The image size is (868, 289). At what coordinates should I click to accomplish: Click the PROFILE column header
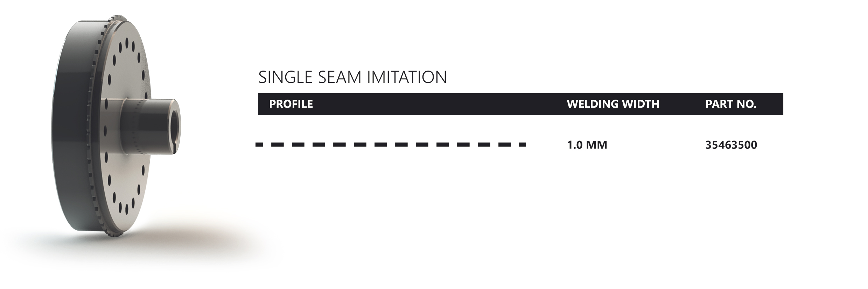291,104
